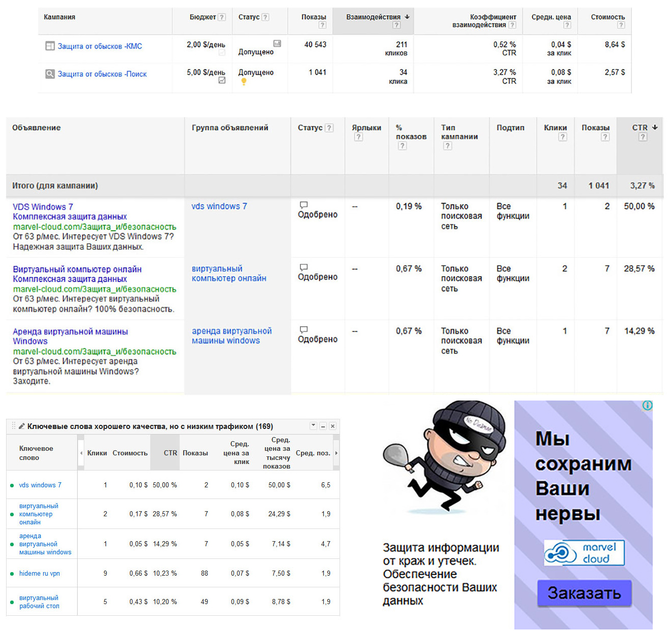Screen dimensions: 672x631
Task: Open the keywords widget options dropdown arrow
Action: tap(313, 426)
